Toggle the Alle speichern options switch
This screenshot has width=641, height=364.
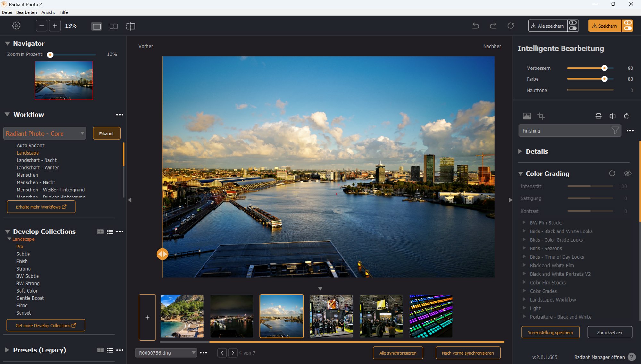point(573,26)
